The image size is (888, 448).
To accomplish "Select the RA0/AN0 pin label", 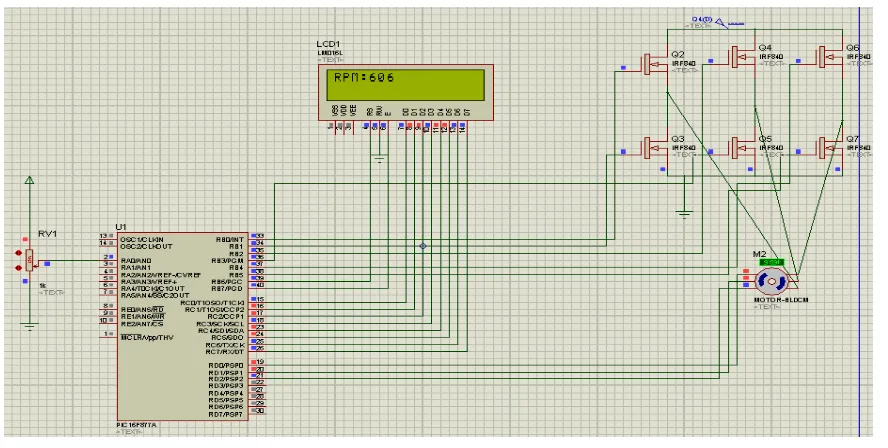I will coord(136,261).
